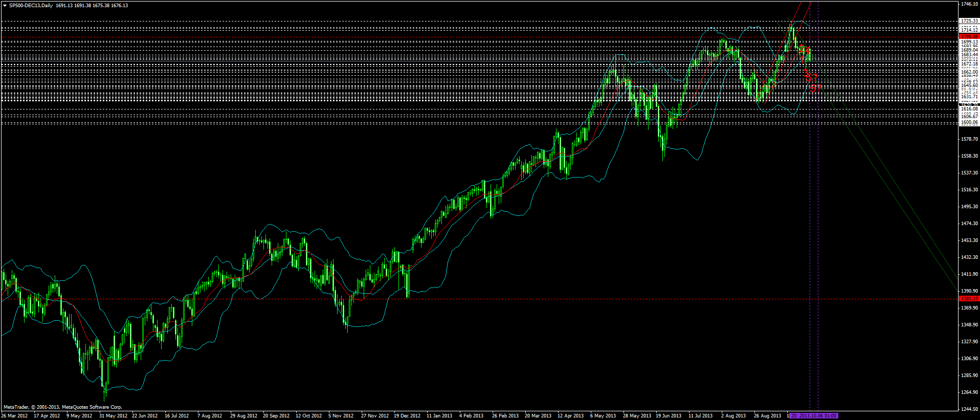Click the 1264.90 price scale label

point(969,392)
